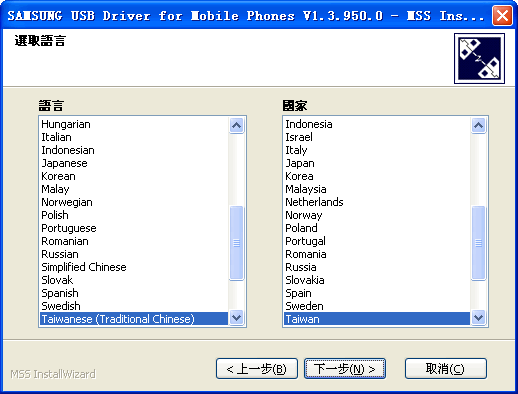Screen dimensions: 518x394
Task: Select Italy in the country list
Action: [377, 150]
